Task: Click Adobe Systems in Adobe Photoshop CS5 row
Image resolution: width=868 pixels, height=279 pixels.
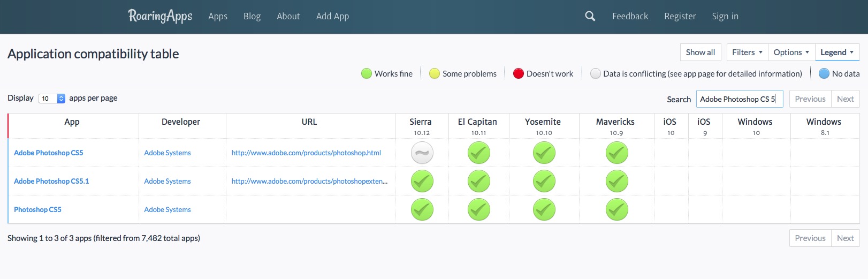Action: (x=167, y=153)
